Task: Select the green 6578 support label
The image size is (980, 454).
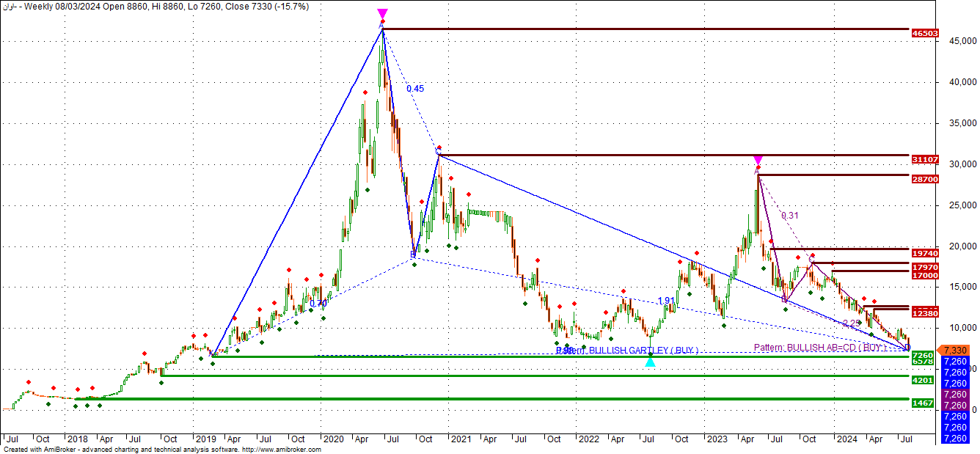Action: (922, 362)
